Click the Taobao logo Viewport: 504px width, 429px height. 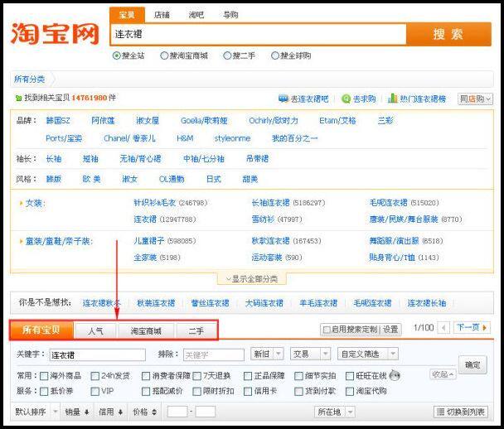[x=55, y=33]
